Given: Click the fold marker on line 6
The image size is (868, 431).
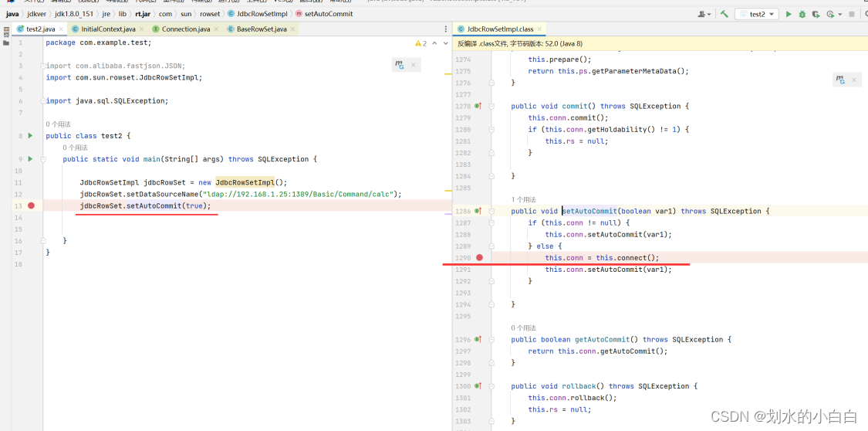Looking at the screenshot, I should click(x=42, y=101).
